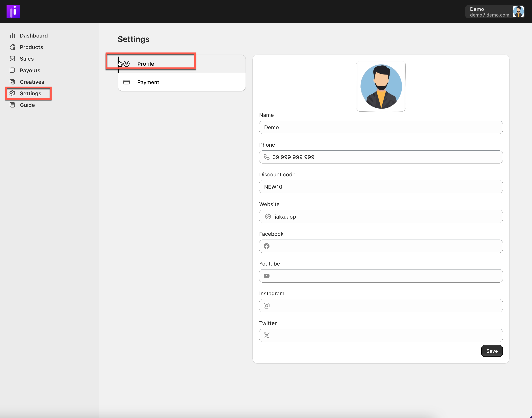
Task: Click the Guide document icon
Action: click(13, 105)
